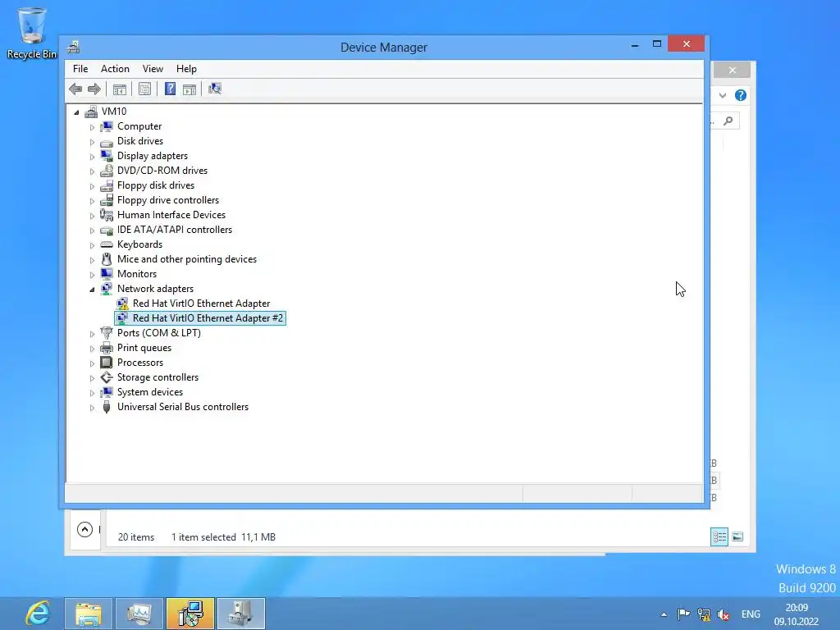Image resolution: width=840 pixels, height=630 pixels.
Task: Click the Properties toolbar icon
Action: 144,89
